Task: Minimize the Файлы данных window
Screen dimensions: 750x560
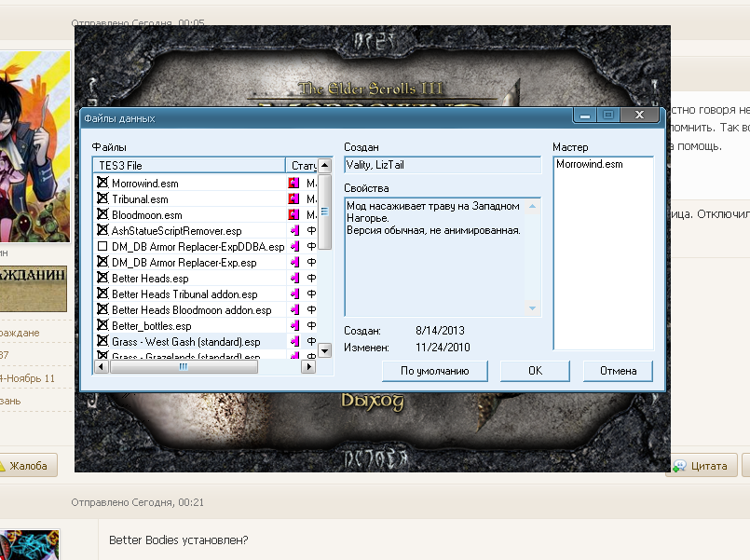Action: tap(584, 116)
